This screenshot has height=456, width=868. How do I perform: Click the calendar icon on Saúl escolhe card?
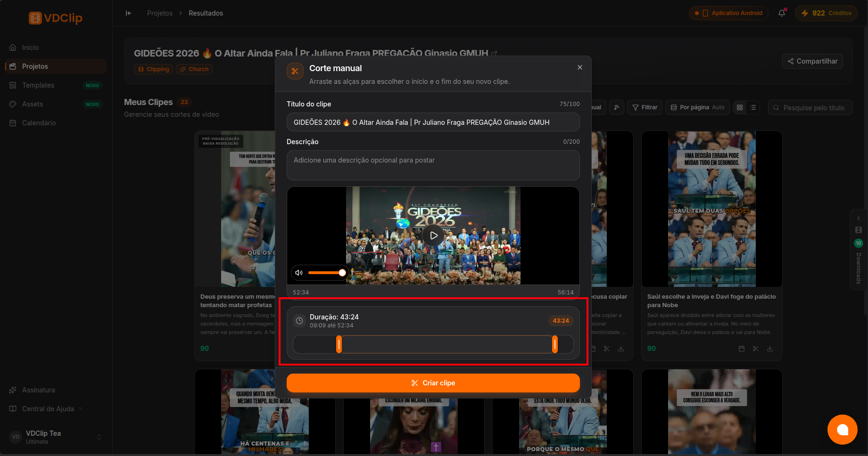[742, 349]
